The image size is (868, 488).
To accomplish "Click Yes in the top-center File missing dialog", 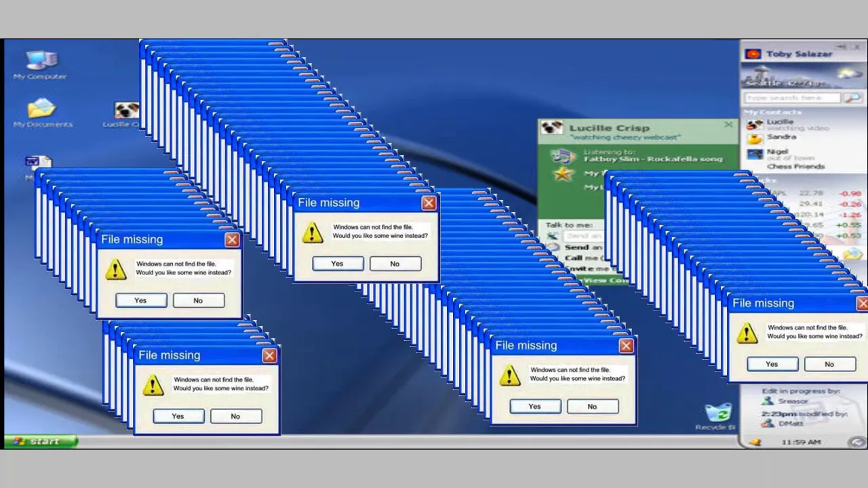I will pos(338,264).
